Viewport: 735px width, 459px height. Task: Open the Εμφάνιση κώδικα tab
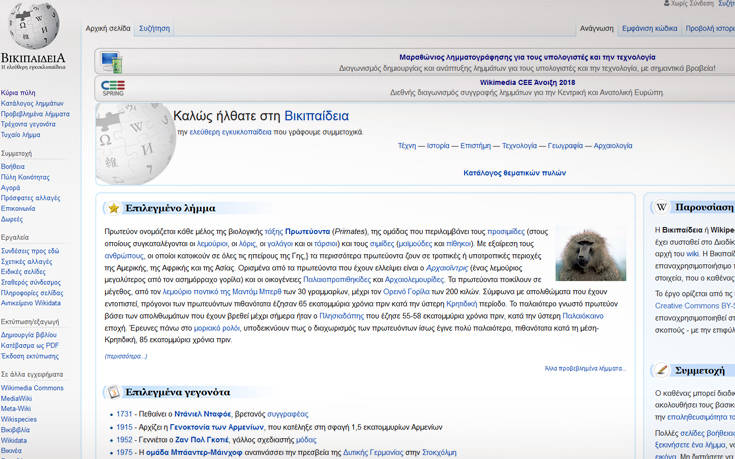click(649, 28)
